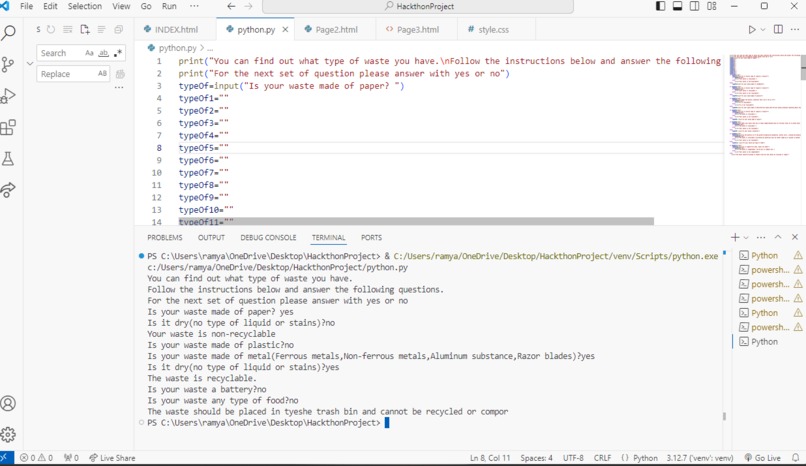Create a new terminal with plus icon
The height and width of the screenshot is (466, 806).
(735, 237)
